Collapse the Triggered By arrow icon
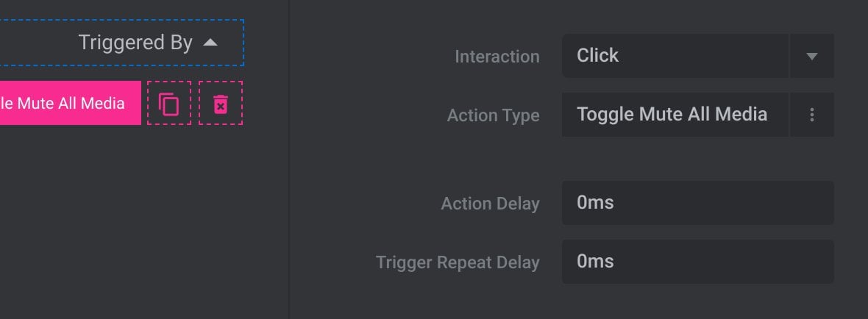Image resolution: width=868 pixels, height=319 pixels. [x=210, y=43]
